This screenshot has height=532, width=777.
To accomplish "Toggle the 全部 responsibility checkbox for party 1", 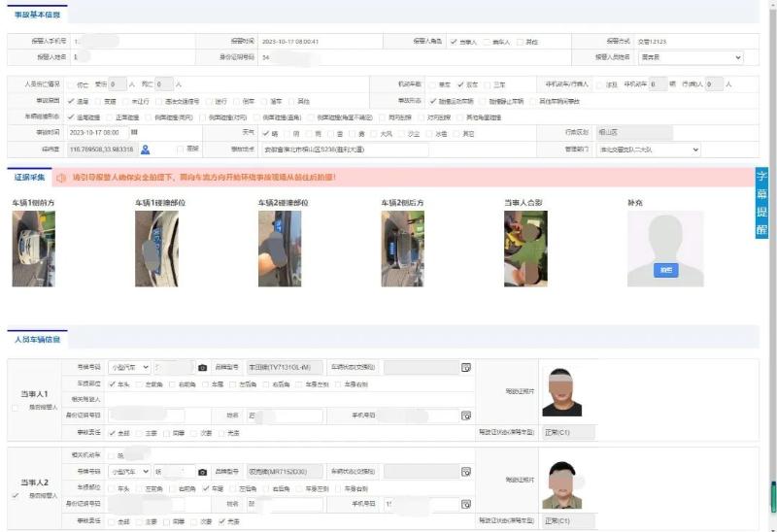I will click(112, 432).
